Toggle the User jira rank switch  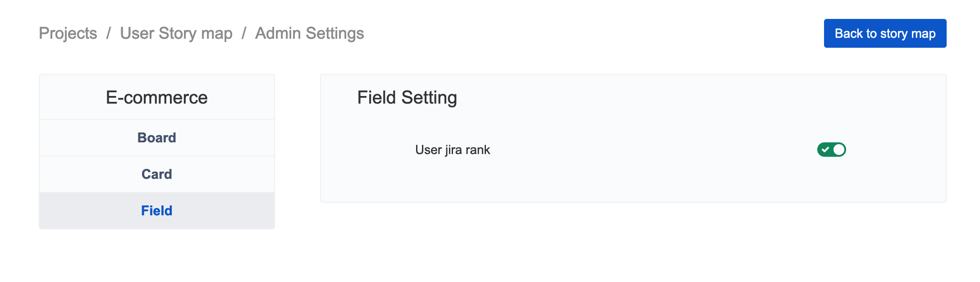(x=831, y=150)
